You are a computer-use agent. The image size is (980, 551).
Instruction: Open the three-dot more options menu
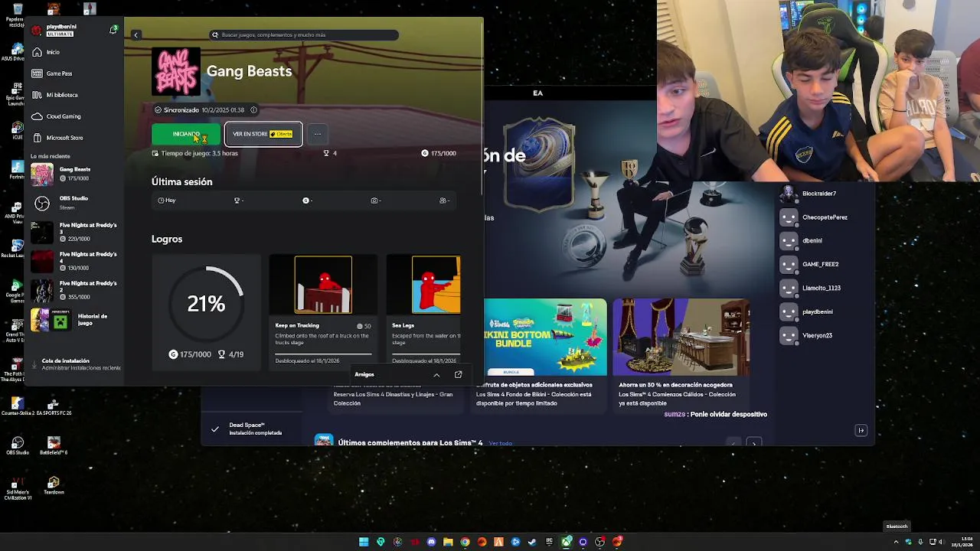tap(317, 134)
